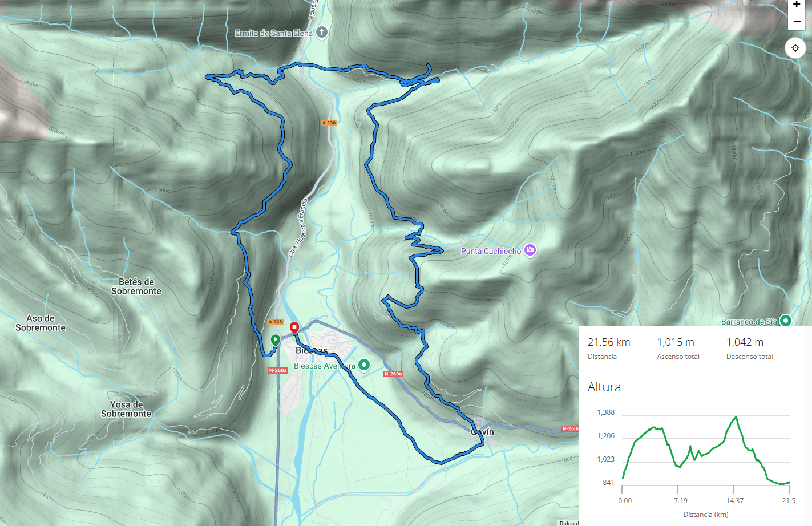Zoom in on the map

coord(797,5)
